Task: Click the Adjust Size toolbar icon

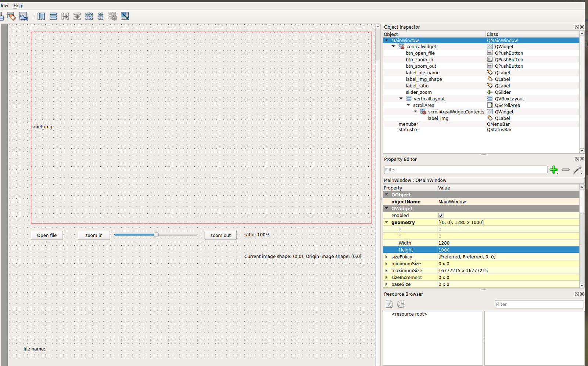Action: 125,16
